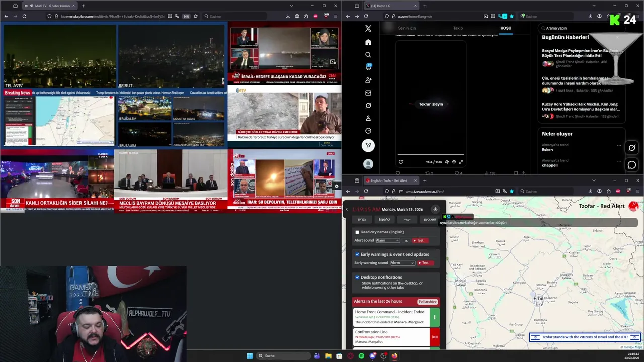
Task: Open options dots for chappell trend
Action: [619, 161]
